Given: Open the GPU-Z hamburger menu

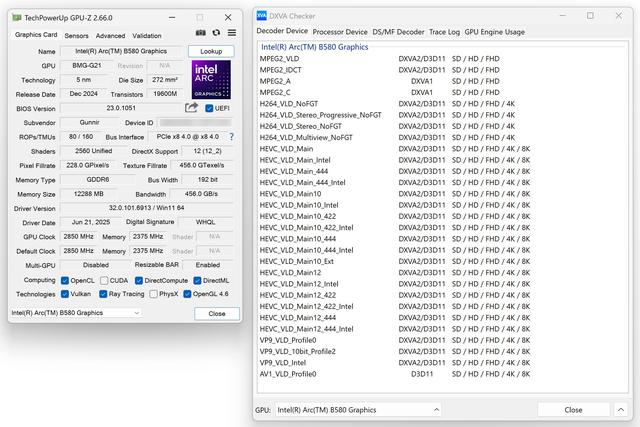Looking at the screenshot, I should pyautogui.click(x=231, y=33).
